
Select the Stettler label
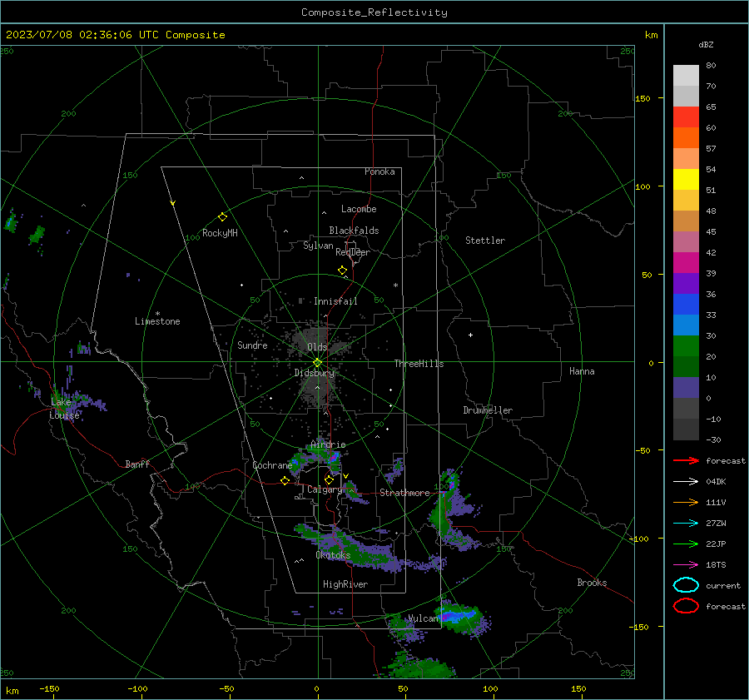coord(485,241)
